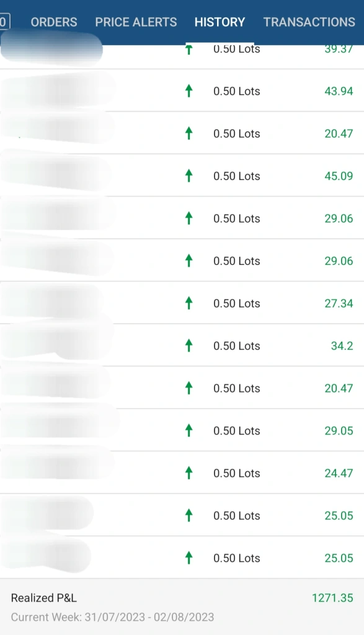The image size is (364, 635).
Task: Open the trade with 45.09 profit
Action: click(182, 175)
